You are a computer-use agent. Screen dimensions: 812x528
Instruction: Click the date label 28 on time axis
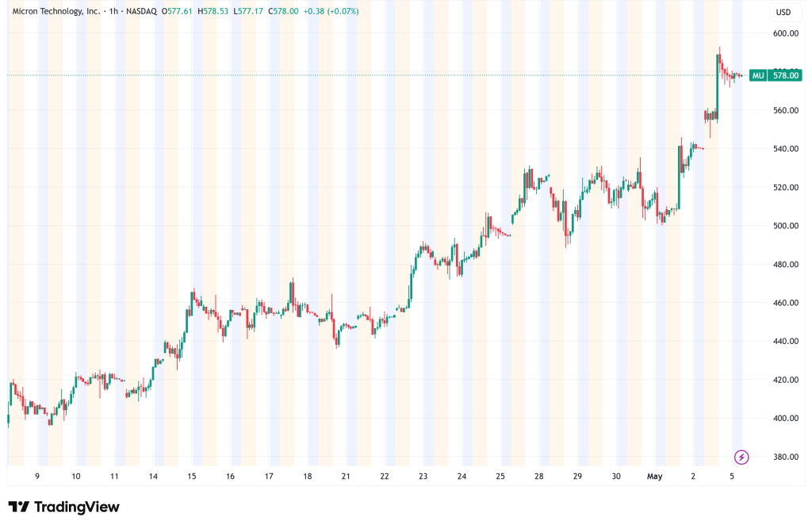(x=539, y=476)
